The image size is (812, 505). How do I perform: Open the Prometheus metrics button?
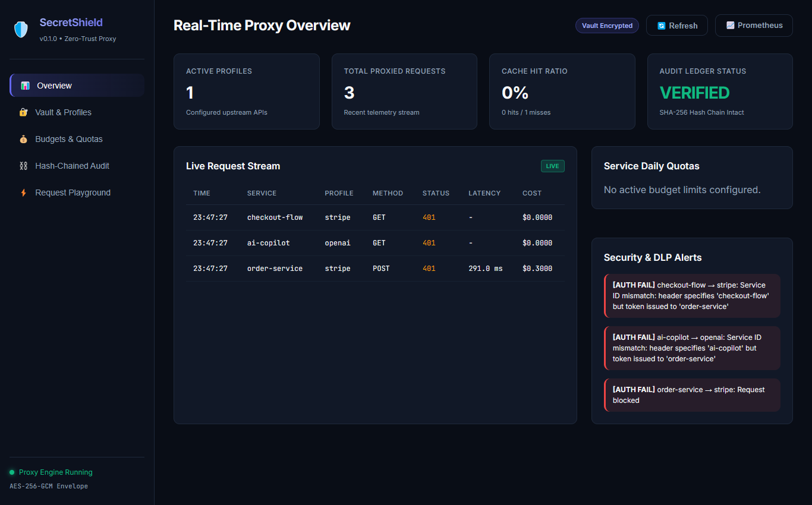(754, 26)
